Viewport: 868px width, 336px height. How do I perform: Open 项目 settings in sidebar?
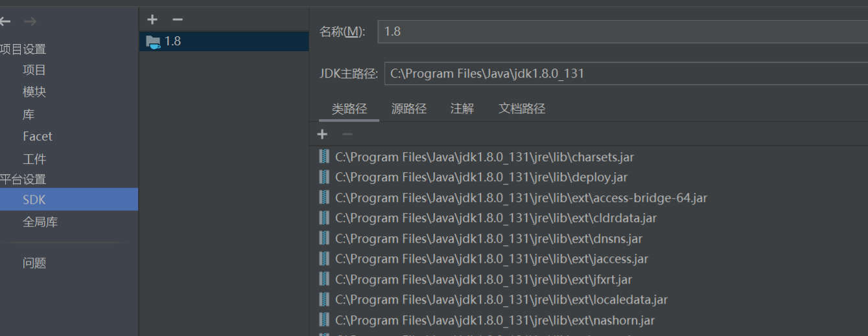tap(34, 70)
